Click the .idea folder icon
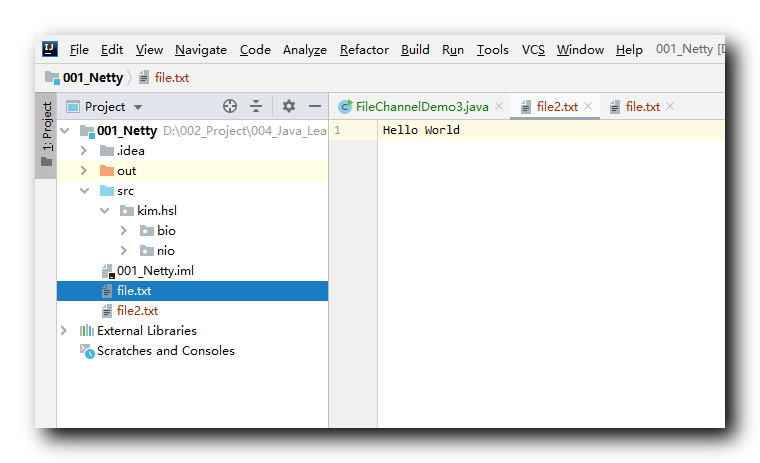 [x=107, y=151]
